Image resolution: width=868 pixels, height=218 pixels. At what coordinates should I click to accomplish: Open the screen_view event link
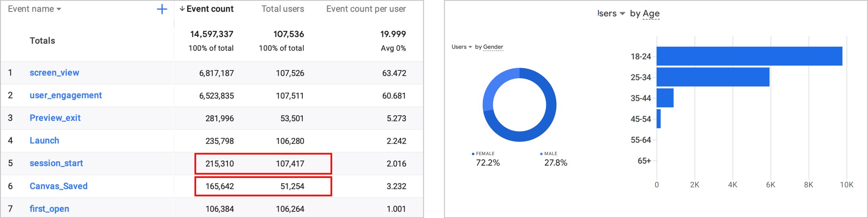point(54,73)
